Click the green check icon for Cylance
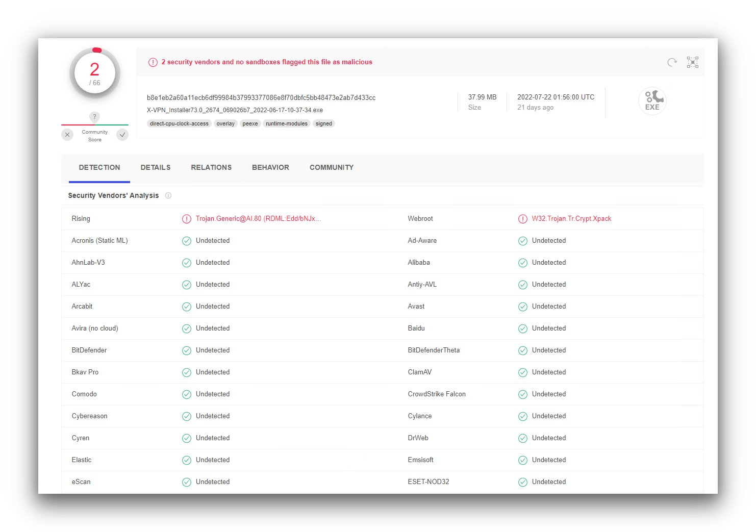This screenshot has height=532, width=756. tap(523, 416)
